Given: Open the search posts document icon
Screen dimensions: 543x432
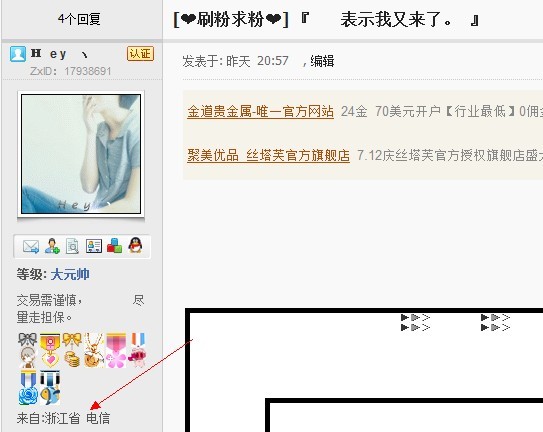Looking at the screenshot, I should coord(72,246).
